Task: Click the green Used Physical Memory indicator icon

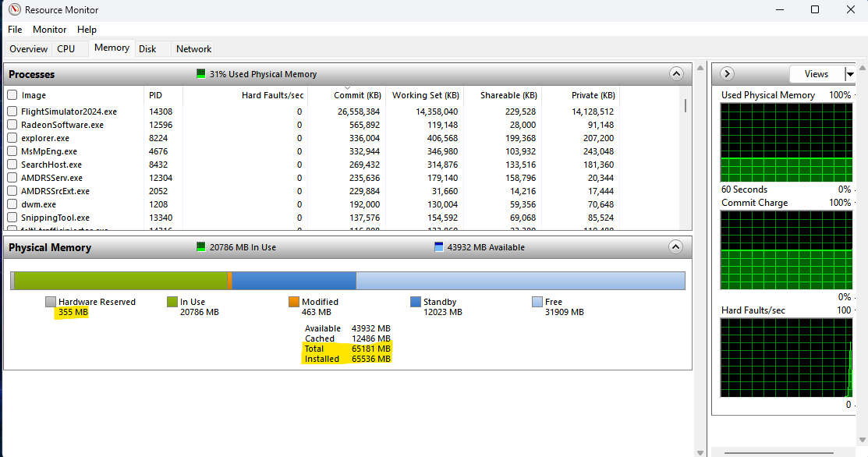Action: click(x=201, y=74)
